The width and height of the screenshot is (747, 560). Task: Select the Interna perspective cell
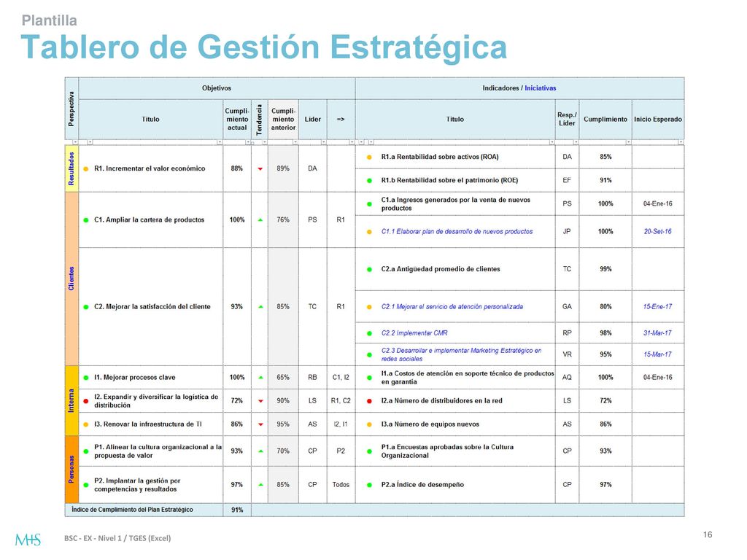[x=71, y=400]
